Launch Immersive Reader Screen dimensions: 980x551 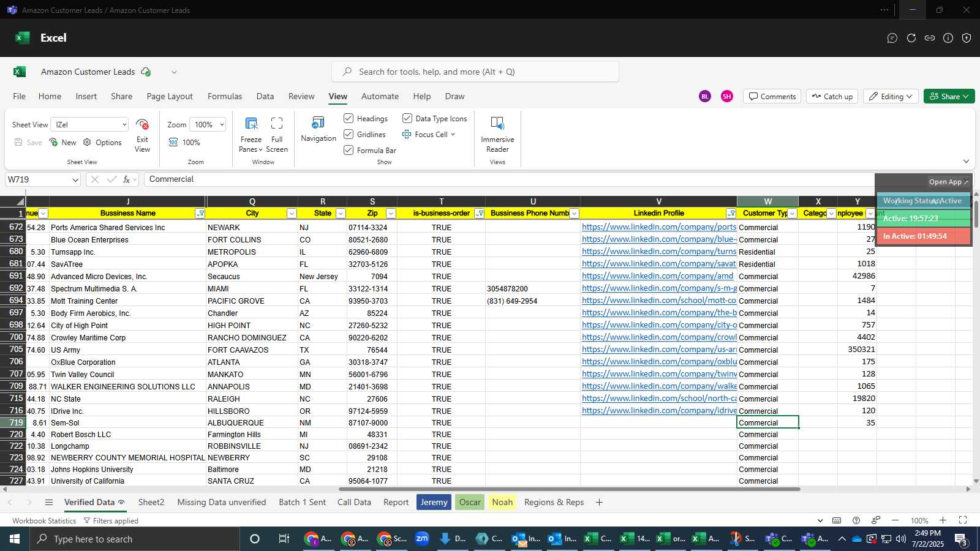[497, 135]
